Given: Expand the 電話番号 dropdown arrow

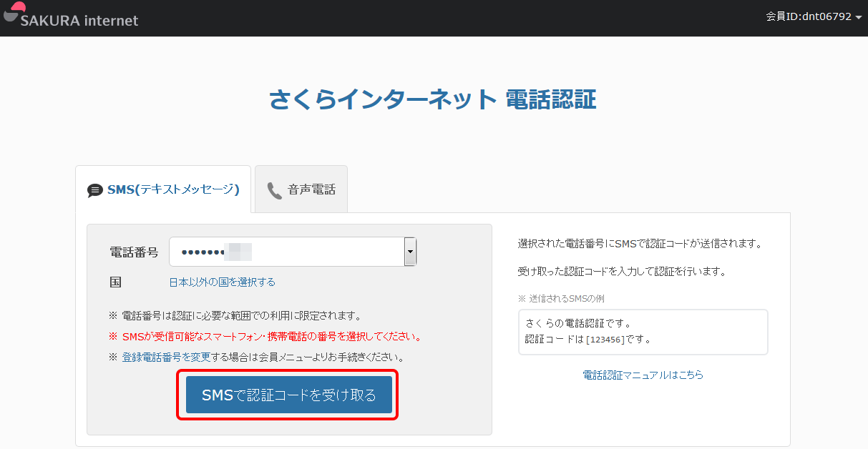Looking at the screenshot, I should click(x=410, y=252).
